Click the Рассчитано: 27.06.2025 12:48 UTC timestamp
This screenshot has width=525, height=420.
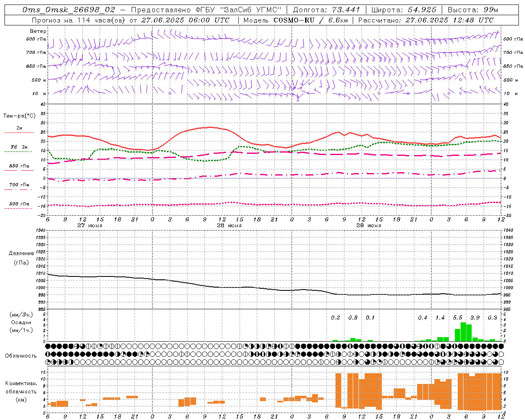tap(426, 20)
